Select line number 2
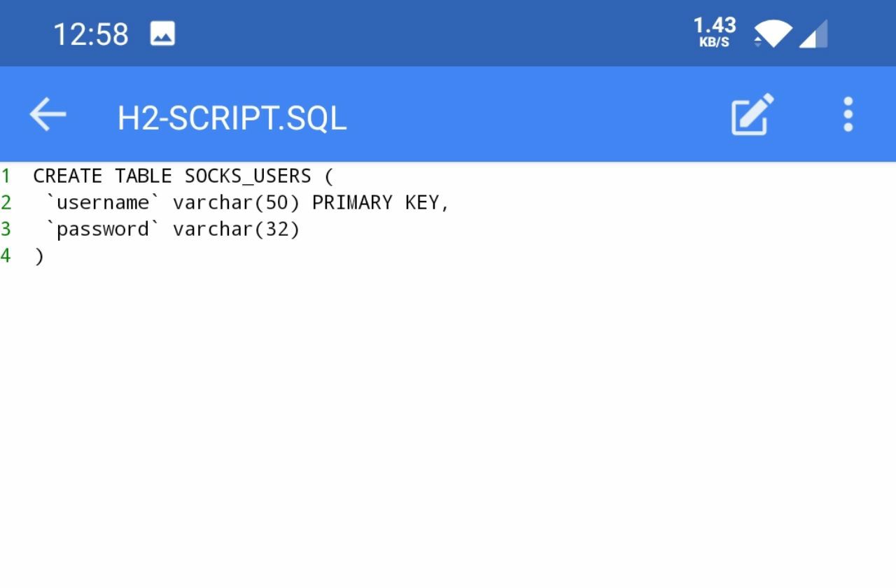Viewport: 896px width, 588px height. [x=6, y=202]
